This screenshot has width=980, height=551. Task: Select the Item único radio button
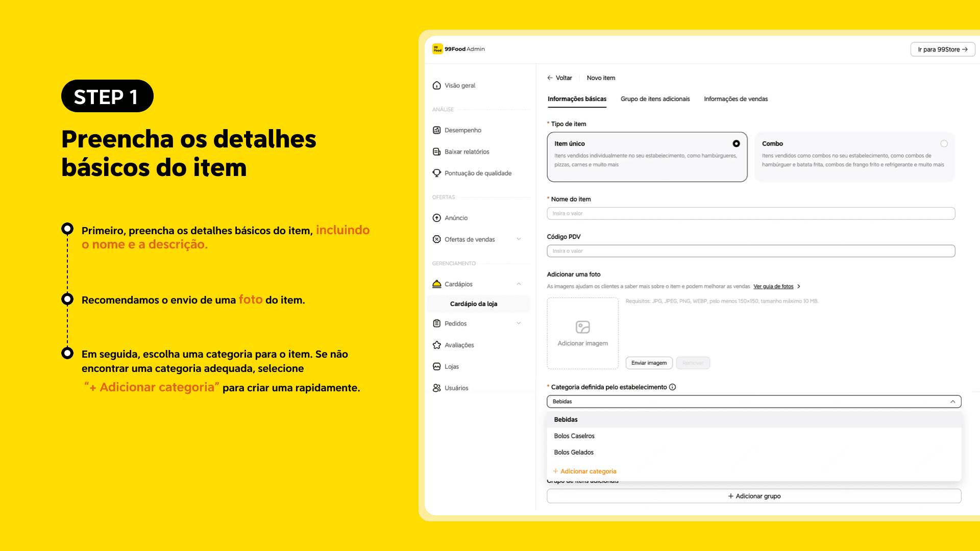click(x=736, y=144)
